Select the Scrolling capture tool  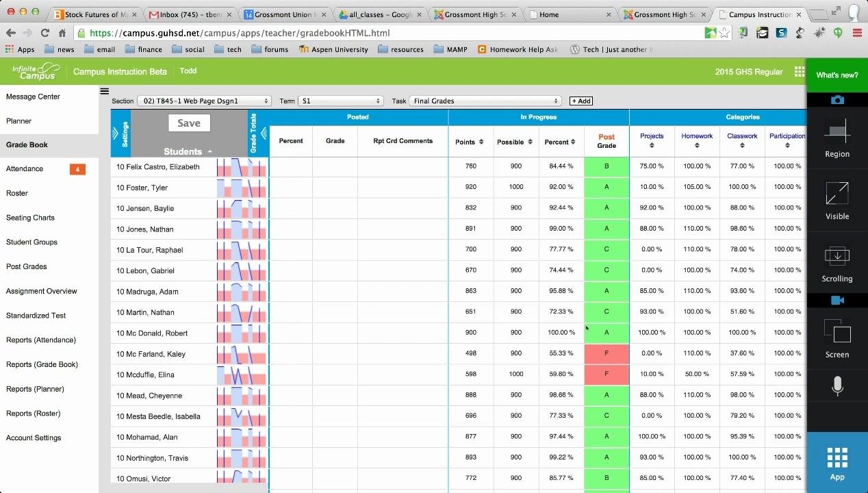837,263
